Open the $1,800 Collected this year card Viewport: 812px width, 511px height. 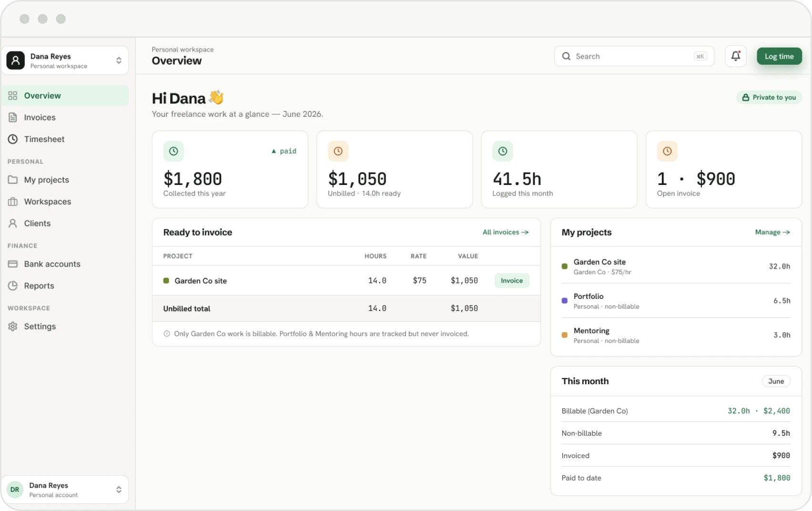pyautogui.click(x=230, y=170)
